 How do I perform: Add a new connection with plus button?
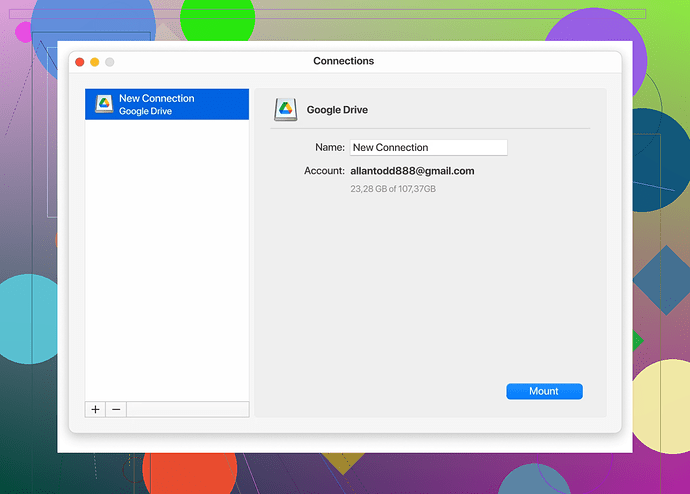[96, 409]
